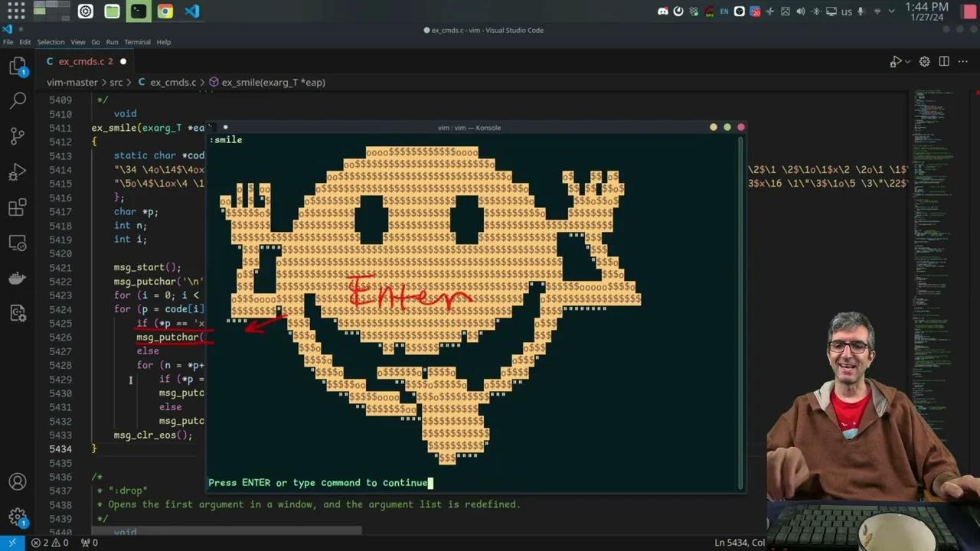The image size is (980, 551).
Task: Open the Docker view in activity bar
Action: pos(18,278)
